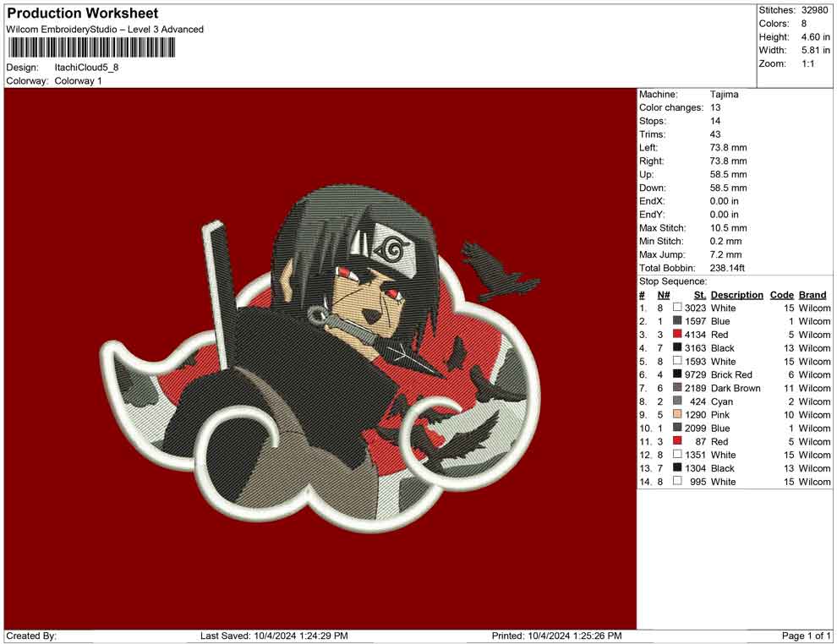Image resolution: width=837 pixels, height=644 pixels.
Task: Click the black swatch in stop 4 row
Action: tap(677, 347)
